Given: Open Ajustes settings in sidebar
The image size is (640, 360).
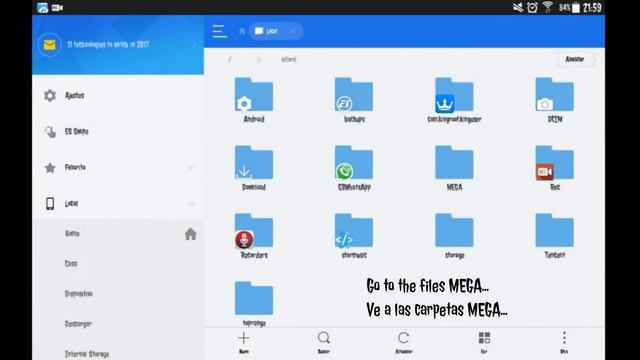Looking at the screenshot, I should coord(118,96).
